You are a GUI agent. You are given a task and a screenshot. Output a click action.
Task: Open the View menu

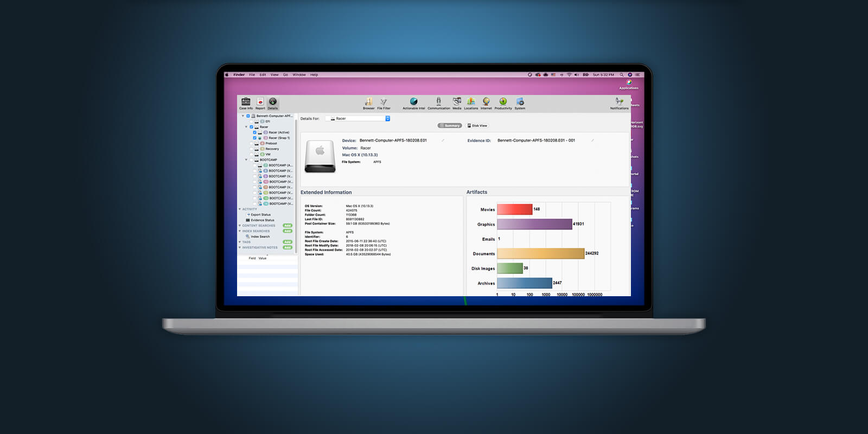pos(275,75)
